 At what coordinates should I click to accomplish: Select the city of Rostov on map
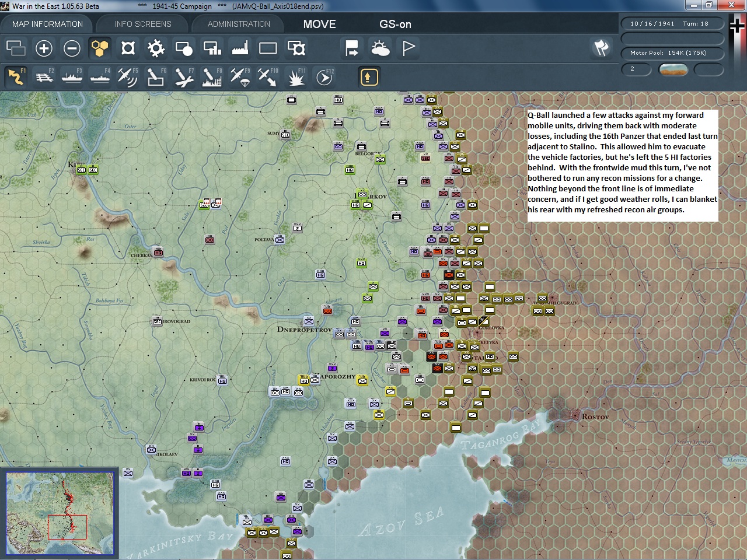[595, 416]
